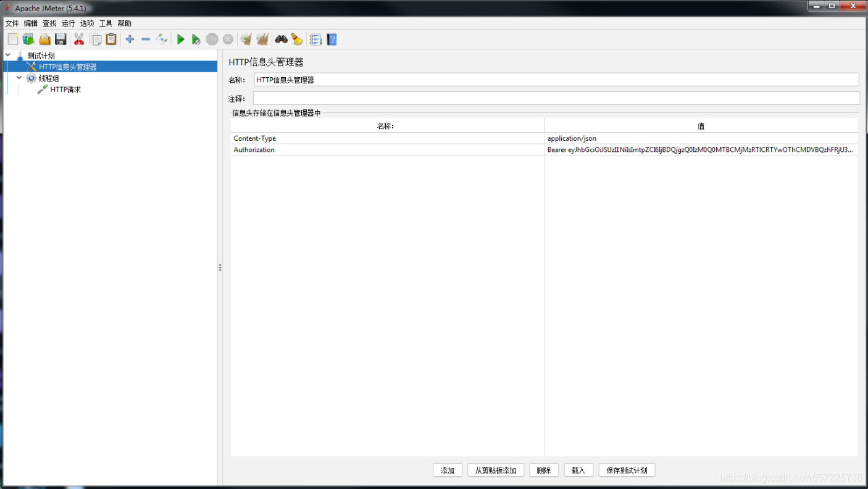Select the Authorization name cell
Viewport: 868px width, 489px height.
tap(387, 149)
